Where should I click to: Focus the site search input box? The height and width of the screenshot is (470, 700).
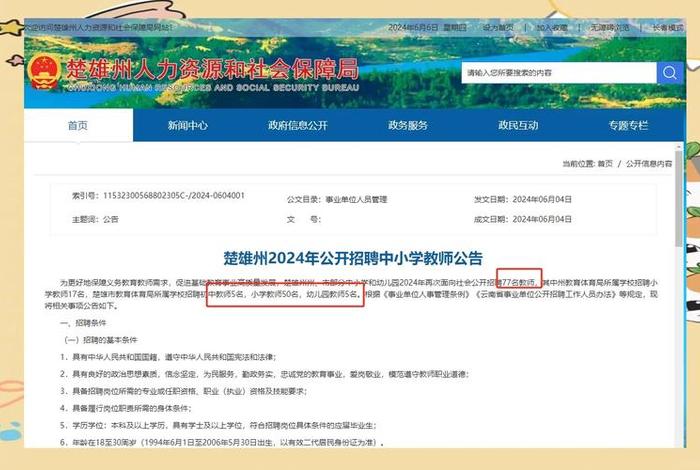pos(559,72)
